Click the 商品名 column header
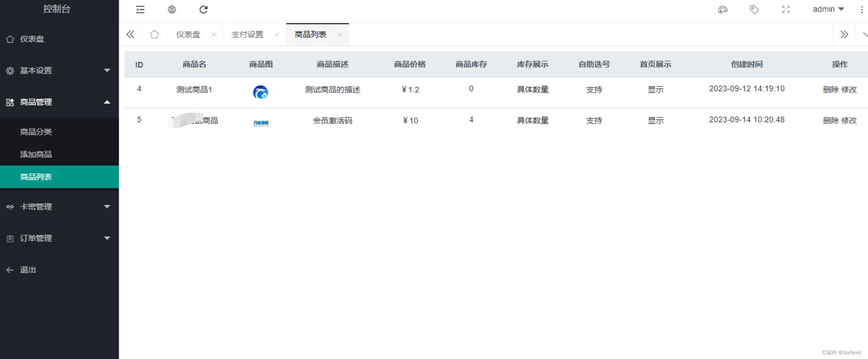This screenshot has width=868, height=359. pos(194,64)
